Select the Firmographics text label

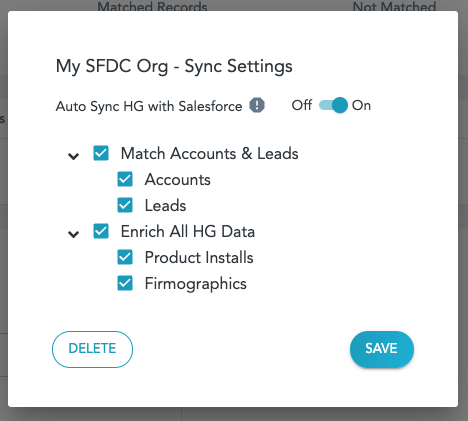coord(196,284)
